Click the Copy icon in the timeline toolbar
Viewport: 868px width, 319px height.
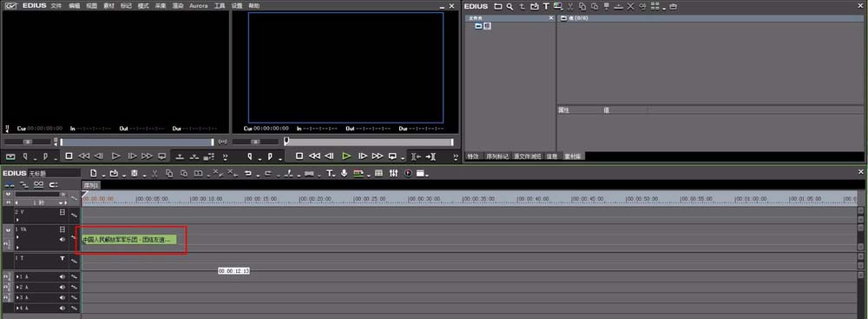point(169,173)
